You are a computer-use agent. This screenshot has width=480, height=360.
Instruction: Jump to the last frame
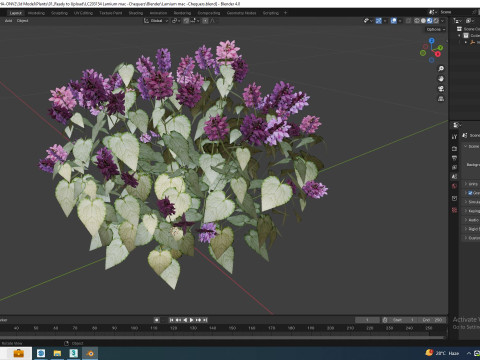coord(205,320)
